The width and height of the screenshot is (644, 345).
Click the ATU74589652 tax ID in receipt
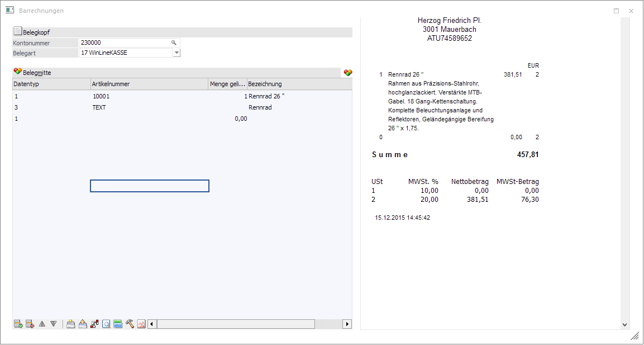(450, 39)
